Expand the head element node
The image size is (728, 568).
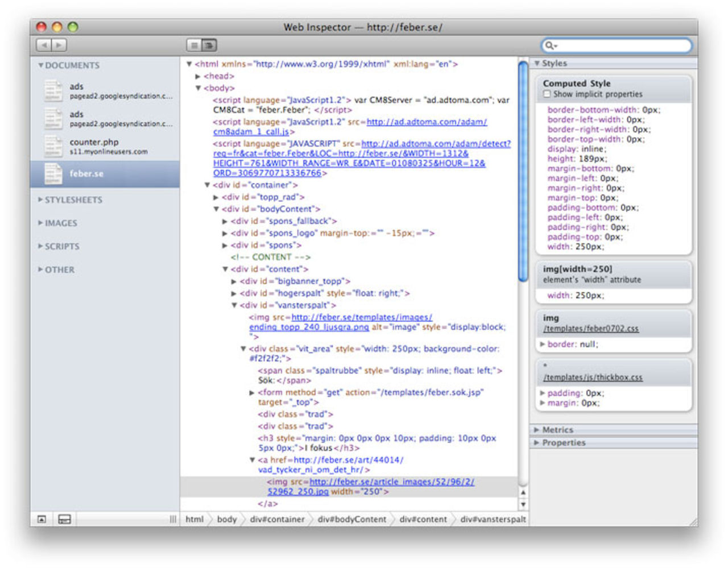click(x=198, y=76)
